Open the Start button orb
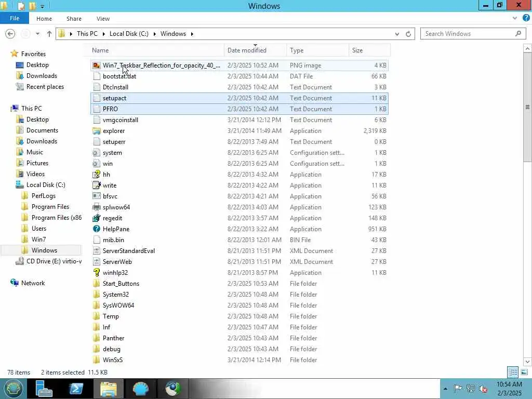This screenshot has width=532, height=399. pos(13,389)
